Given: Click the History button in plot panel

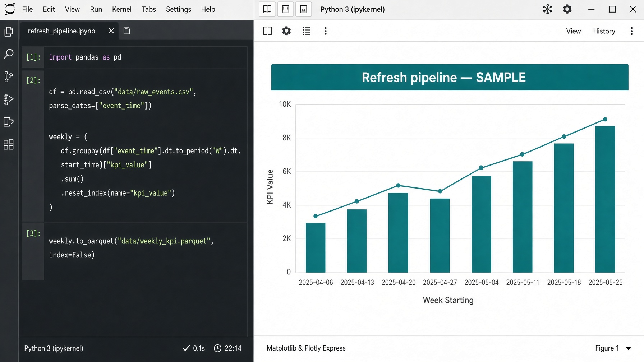Looking at the screenshot, I should click(604, 31).
